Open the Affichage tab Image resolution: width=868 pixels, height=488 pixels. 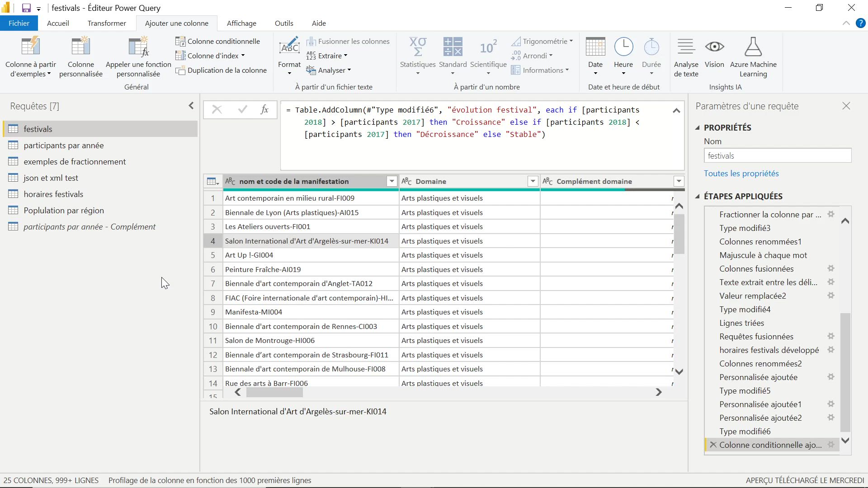click(241, 23)
